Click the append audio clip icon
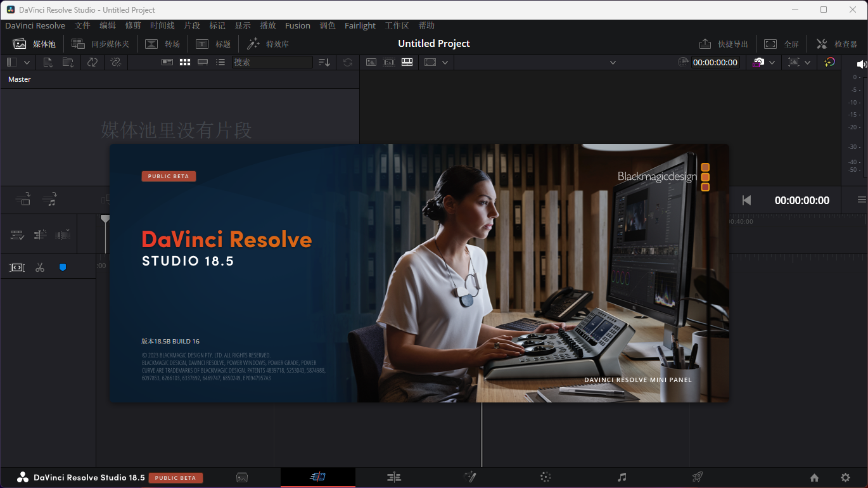Image resolution: width=868 pixels, height=488 pixels. (50, 199)
